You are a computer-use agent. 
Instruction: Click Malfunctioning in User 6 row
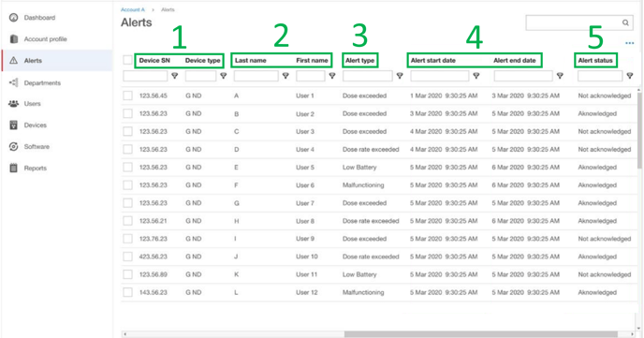tap(363, 185)
